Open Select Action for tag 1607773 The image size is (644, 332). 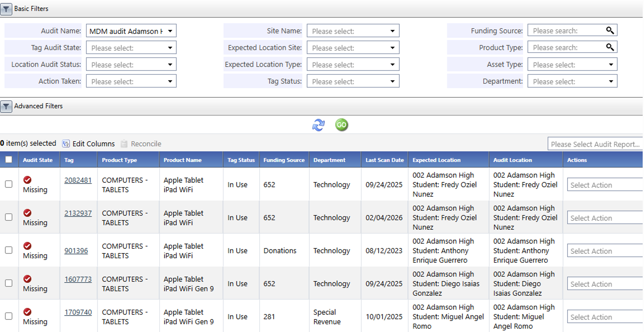point(605,284)
